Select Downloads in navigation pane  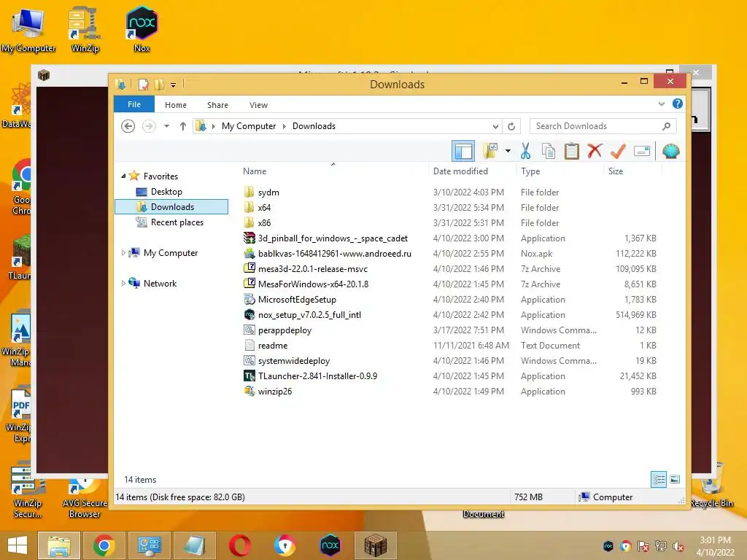pyautogui.click(x=171, y=206)
